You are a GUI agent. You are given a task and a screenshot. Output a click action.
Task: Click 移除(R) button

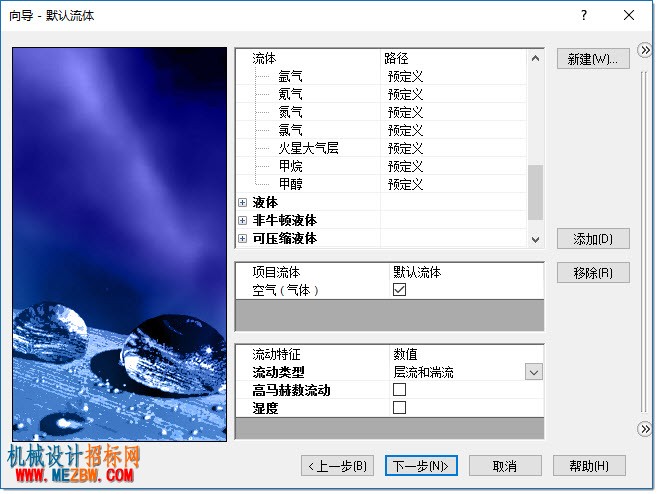point(593,273)
